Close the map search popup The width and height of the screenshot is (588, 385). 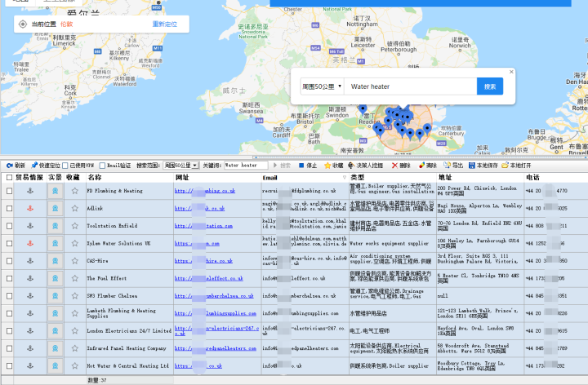511,72
